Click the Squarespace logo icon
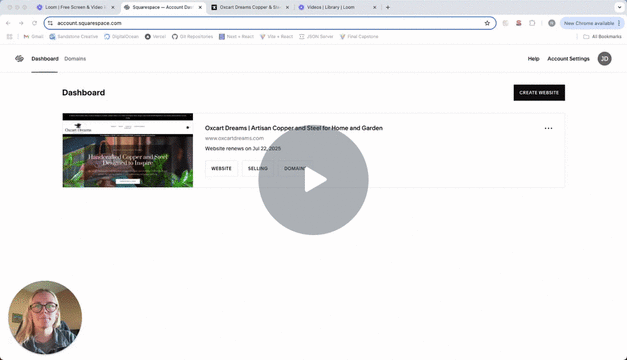 point(19,59)
